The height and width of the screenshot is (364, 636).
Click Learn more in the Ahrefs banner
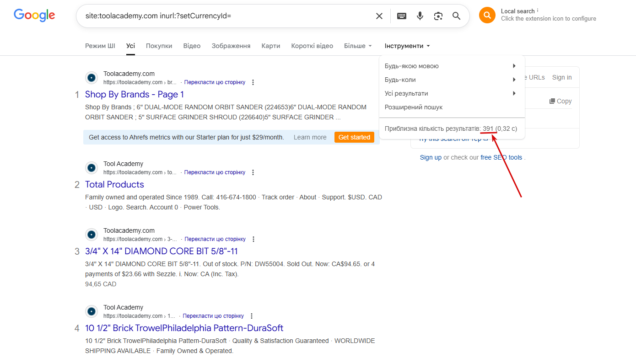310,137
